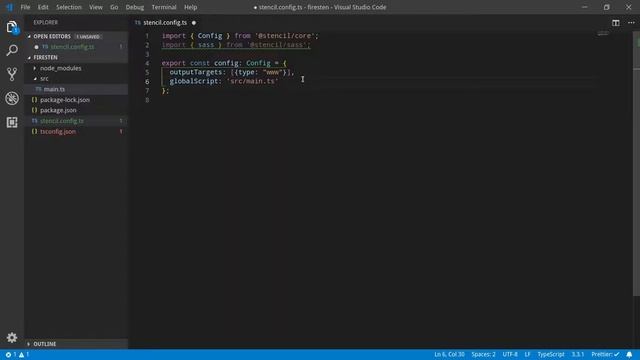Open the Go menu
The height and width of the screenshot is (360, 640).
[114, 7]
